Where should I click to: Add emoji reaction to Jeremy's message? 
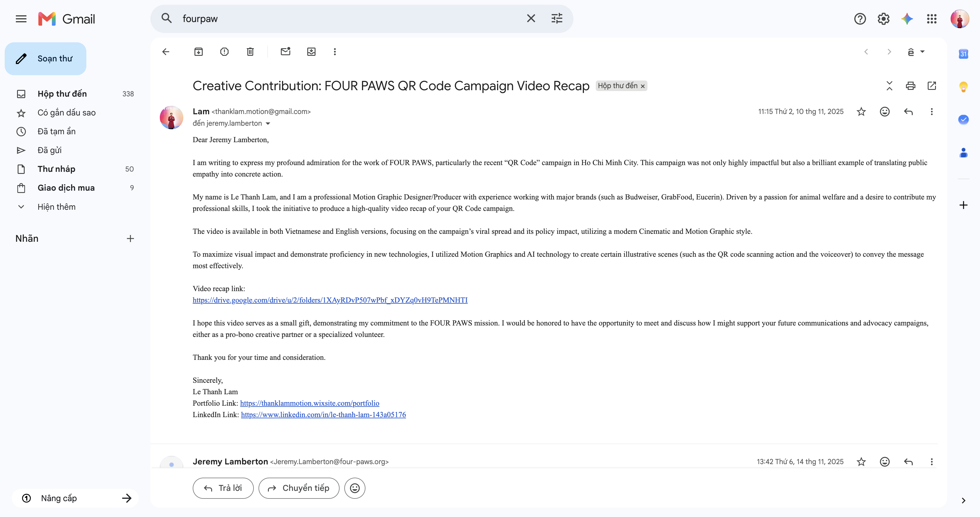pyautogui.click(x=885, y=461)
